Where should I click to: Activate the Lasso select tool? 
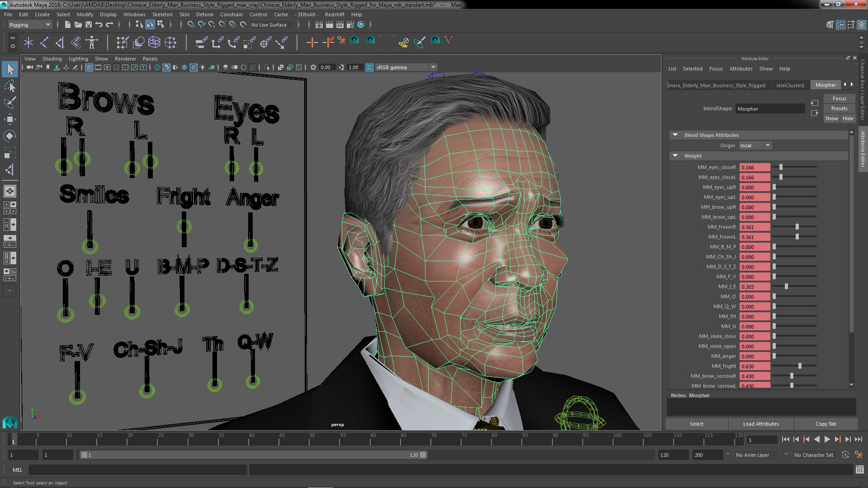pyautogui.click(x=10, y=86)
